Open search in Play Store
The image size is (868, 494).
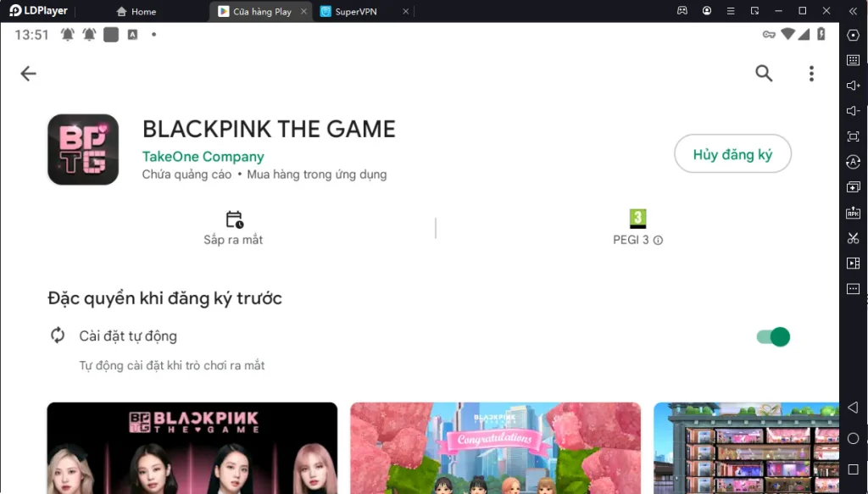coord(764,73)
